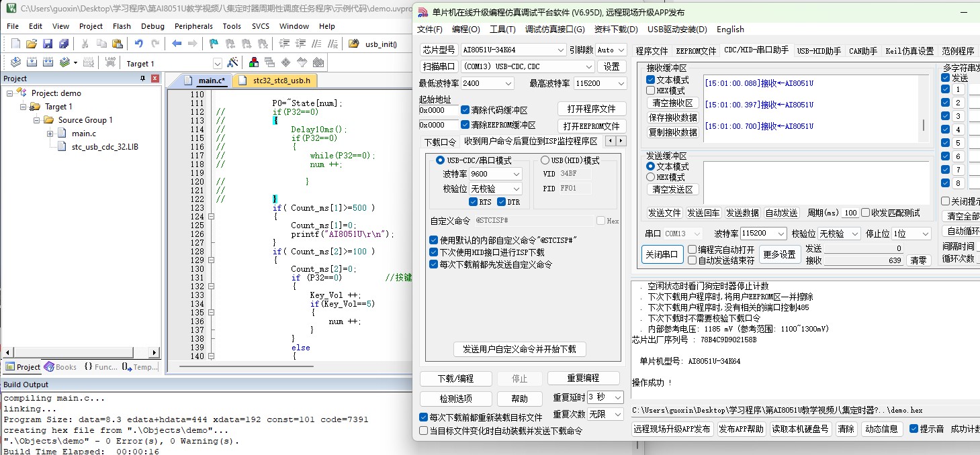The width and height of the screenshot is (980, 455).
Task: Rebuild all target files icon
Action: pos(48,62)
